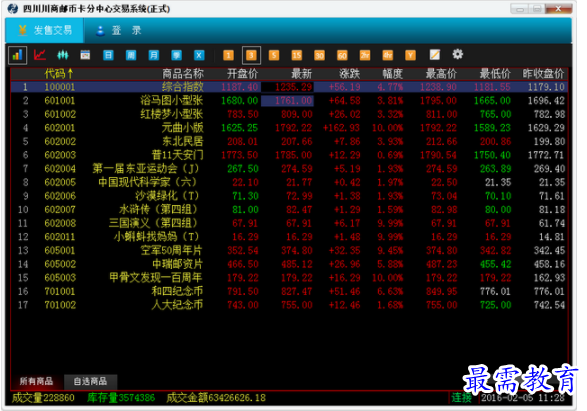Click product code 701002
Screen dimensions: 587x411
click(60, 305)
